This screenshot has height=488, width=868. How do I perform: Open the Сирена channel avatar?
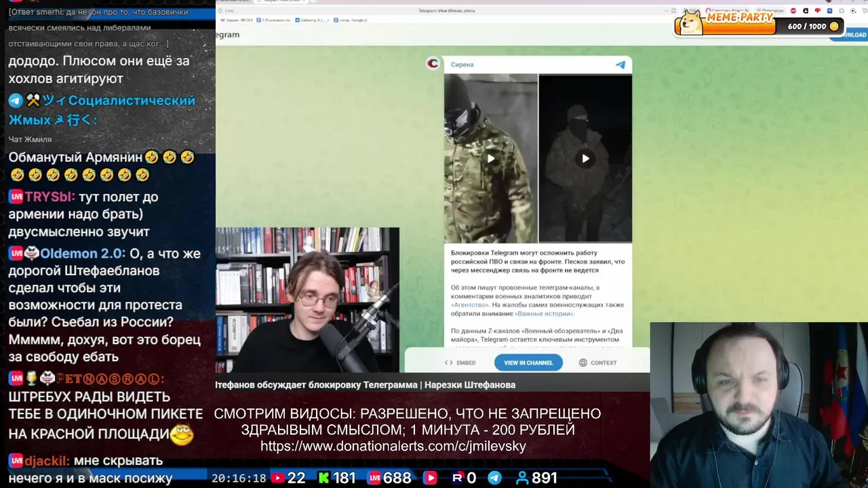[433, 64]
